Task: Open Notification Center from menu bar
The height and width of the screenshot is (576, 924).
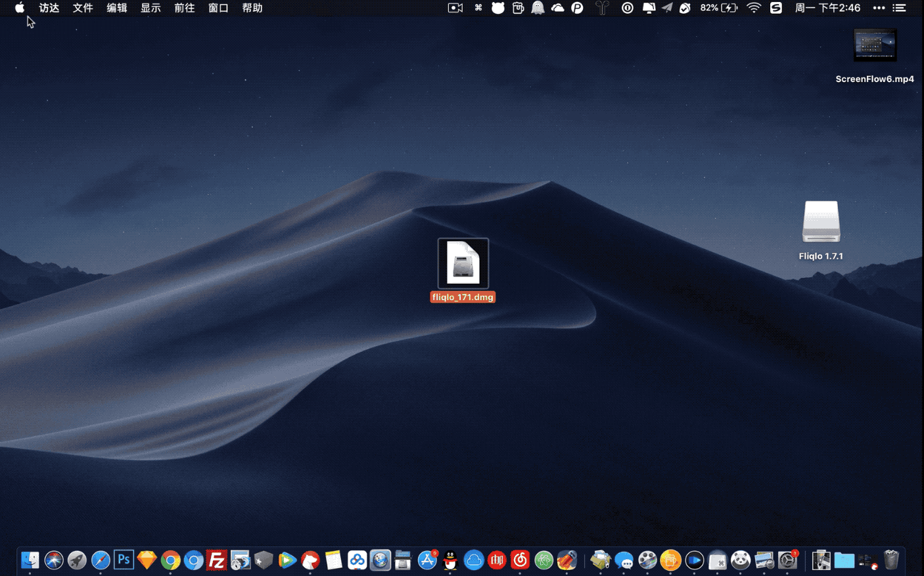Action: [900, 8]
